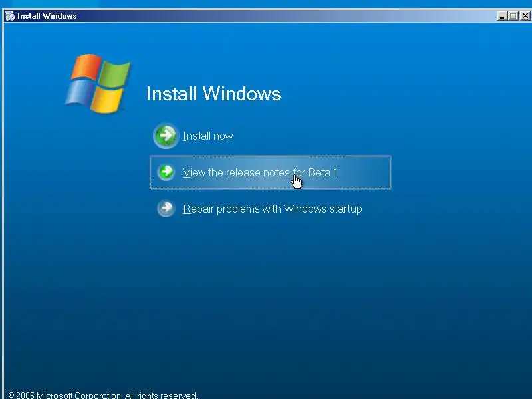Image resolution: width=532 pixels, height=399 pixels.
Task: Open the Install Windows title bar icon
Action: click(10, 15)
